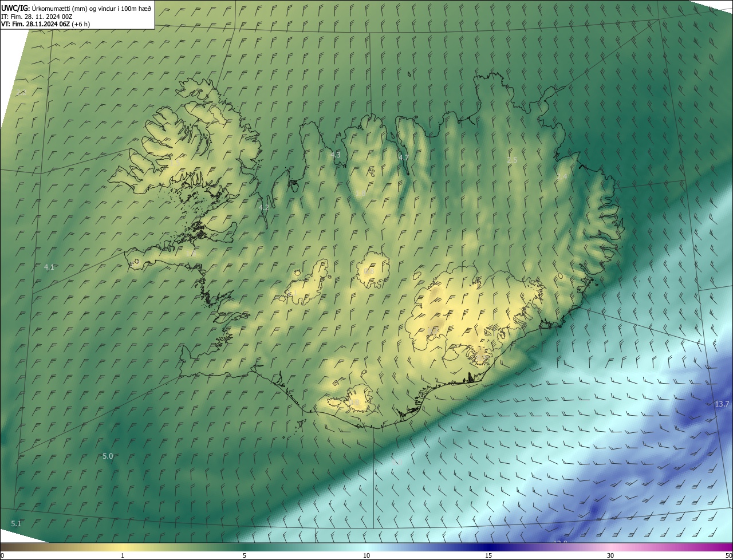The width and height of the screenshot is (733, 560).
Task: Click the 4.3 value on the map
Action: click(336, 155)
